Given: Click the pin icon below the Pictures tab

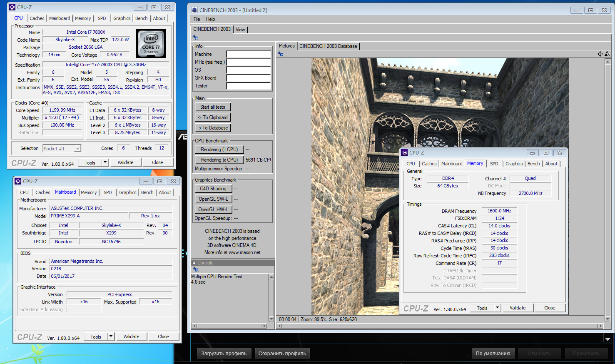Looking at the screenshot, I should pyautogui.click(x=281, y=54).
